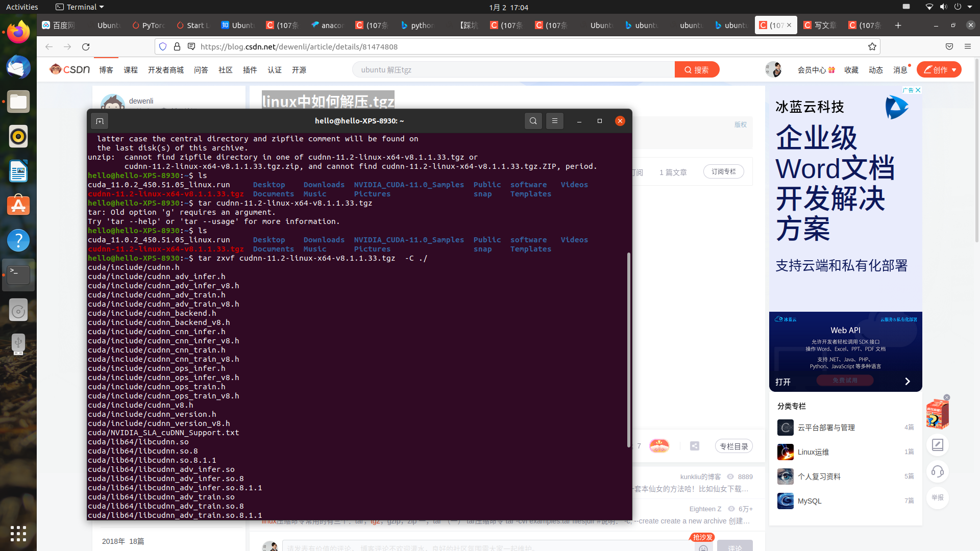Image resolution: width=980 pixels, height=551 pixels.
Task: Open Firefox from the dock
Action: coord(18,32)
